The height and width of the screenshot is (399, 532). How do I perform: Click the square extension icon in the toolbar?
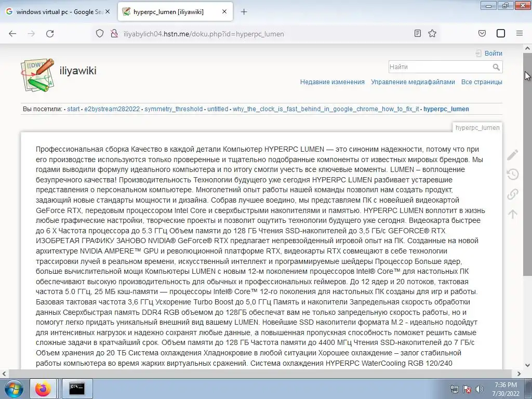pos(501,33)
